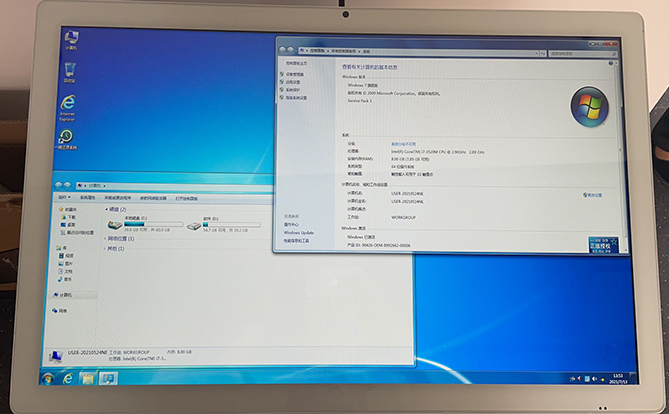Viewport: 669px width, 414px height.
Task: Click the system rating unavailable link
Action: (x=403, y=144)
